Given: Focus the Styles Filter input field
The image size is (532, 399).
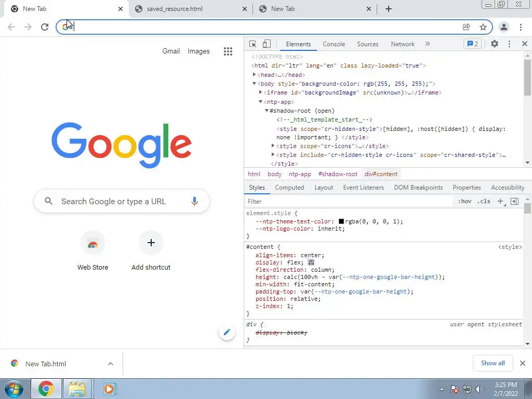Looking at the screenshot, I should click(350, 201).
